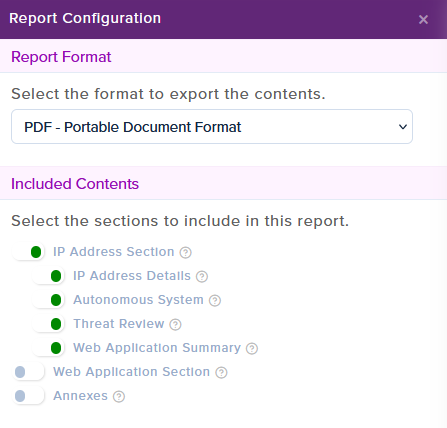
Task: Show help for IP Address Details
Action: pos(202,276)
